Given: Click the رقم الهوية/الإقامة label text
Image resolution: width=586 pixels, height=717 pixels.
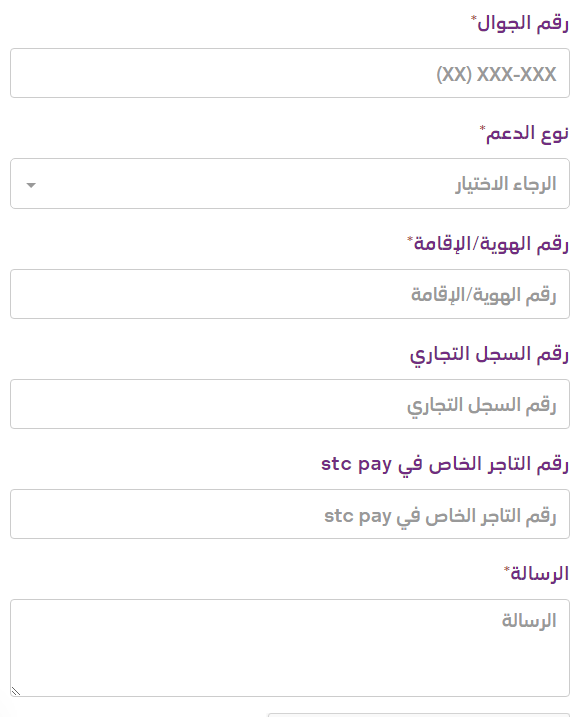Looking at the screenshot, I should 491,244.
